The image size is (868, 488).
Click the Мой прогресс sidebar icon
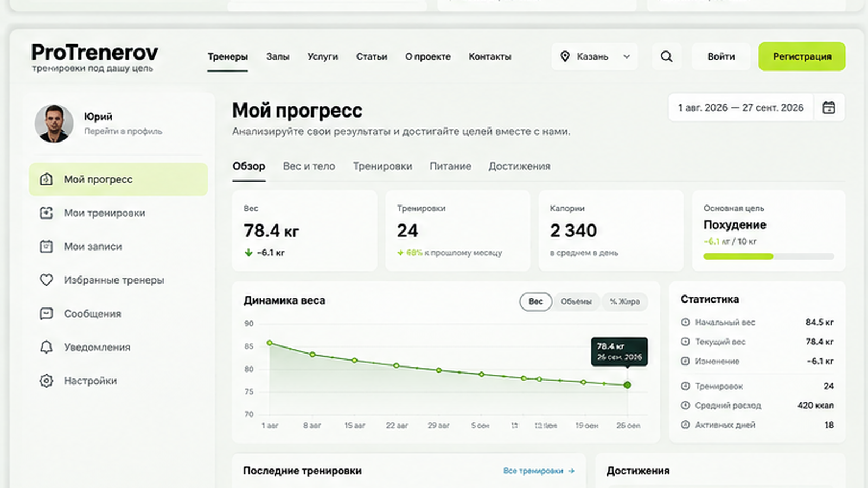point(46,179)
